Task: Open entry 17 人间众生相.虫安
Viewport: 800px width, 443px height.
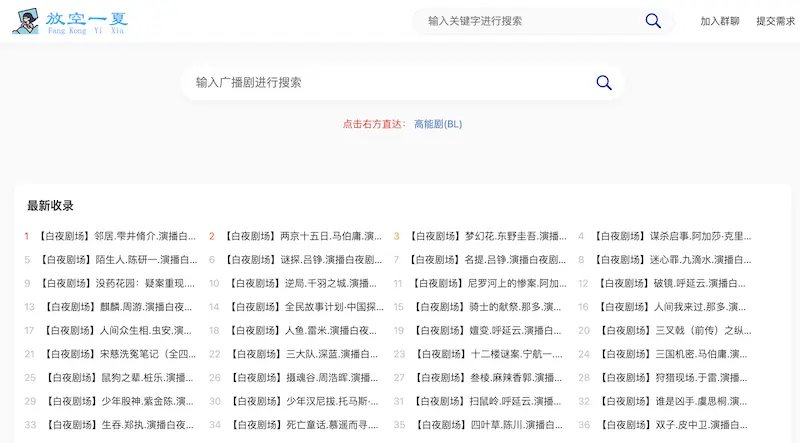Action: coord(118,330)
